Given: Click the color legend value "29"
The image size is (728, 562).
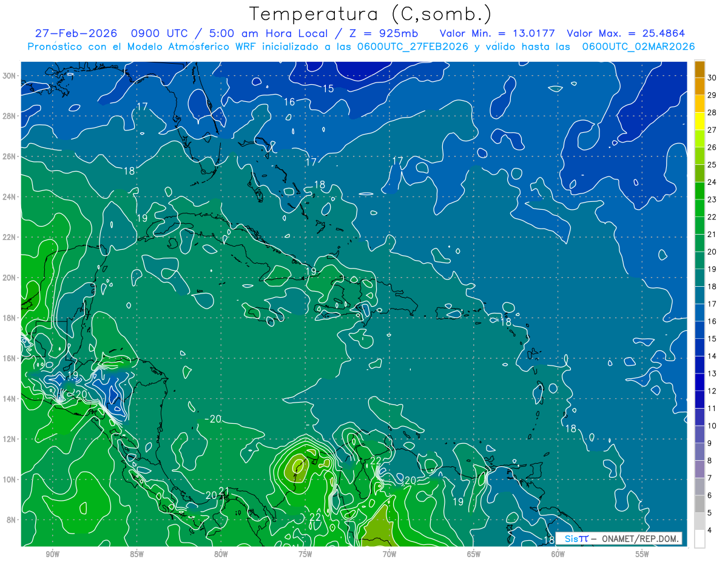Looking at the screenshot, I should [x=712, y=95].
